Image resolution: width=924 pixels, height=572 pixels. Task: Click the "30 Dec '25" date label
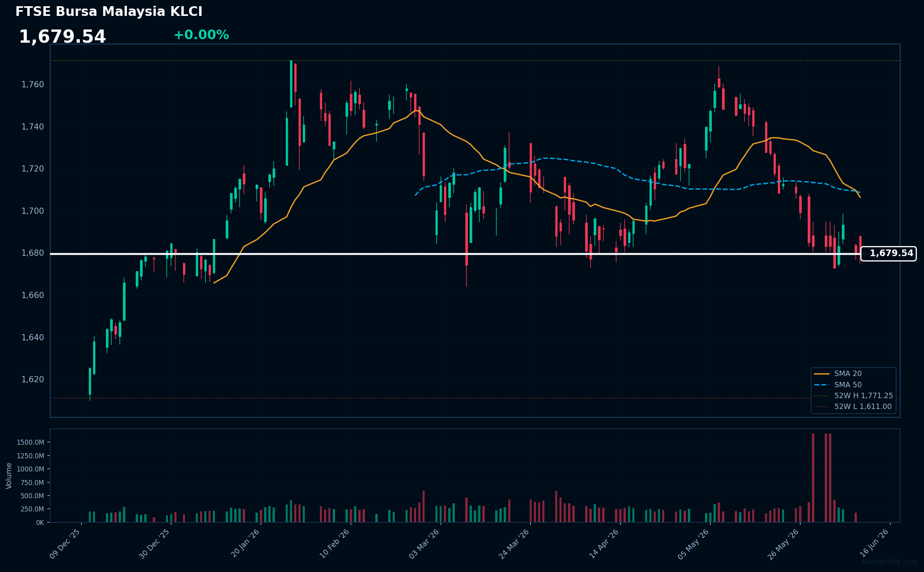155,544
